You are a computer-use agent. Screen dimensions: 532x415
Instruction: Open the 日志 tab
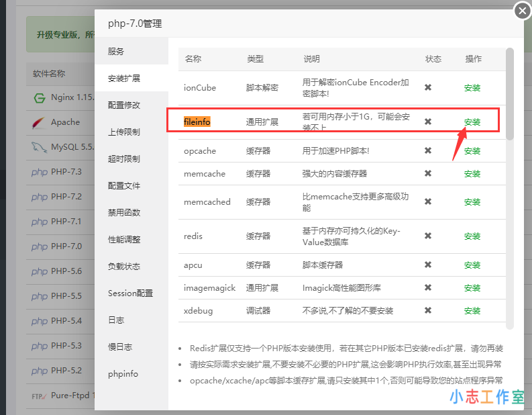(131, 320)
